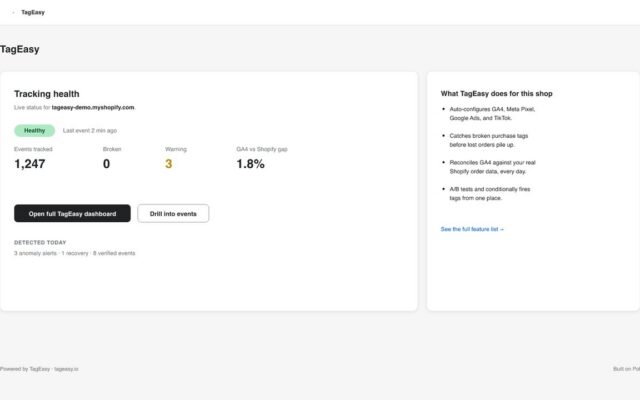The width and height of the screenshot is (640, 400).
Task: Click the TagEasy label in the top bar
Action: [33, 12]
